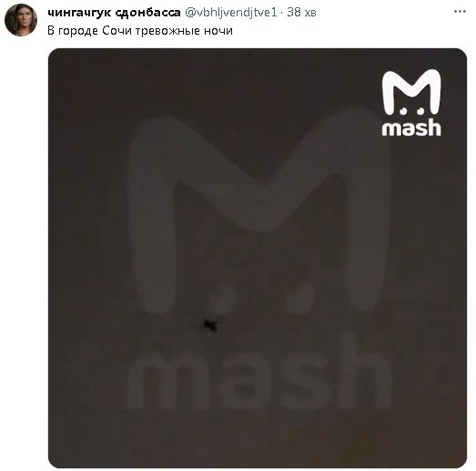The width and height of the screenshot is (476, 471).
Task: Click the word "чингачгук" in the author name
Action: click(x=79, y=13)
